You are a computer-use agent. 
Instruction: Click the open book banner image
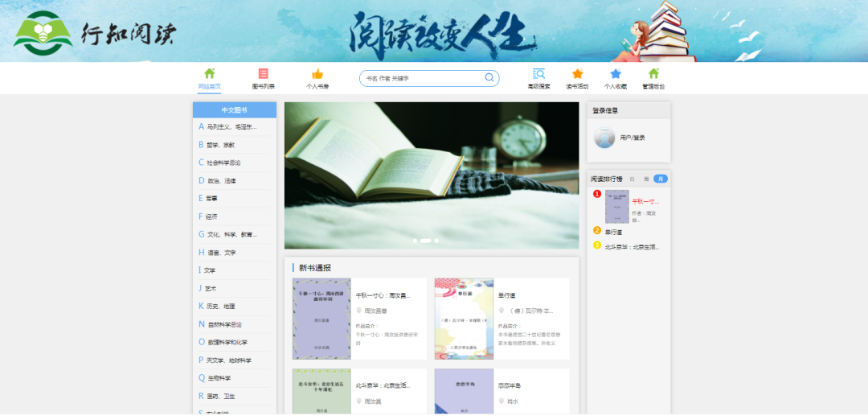point(432,175)
